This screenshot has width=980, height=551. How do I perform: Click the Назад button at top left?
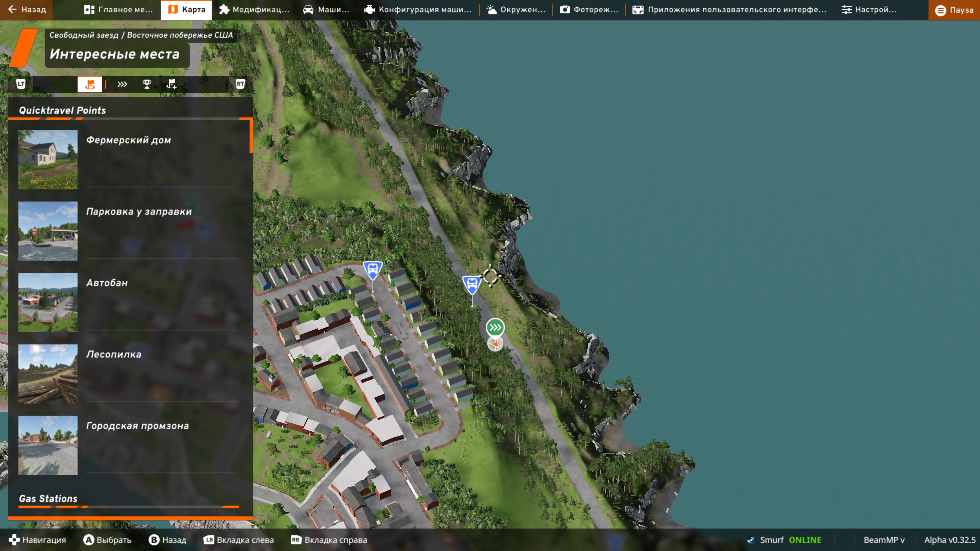(x=27, y=10)
